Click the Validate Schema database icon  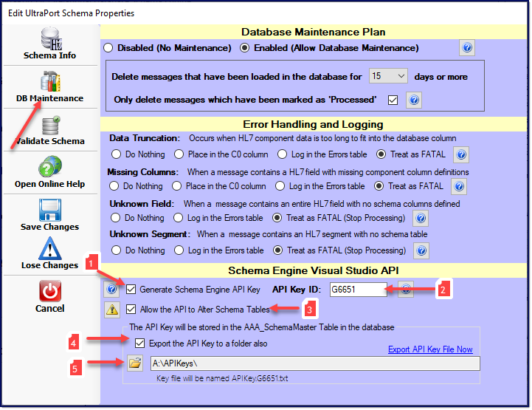[x=51, y=126]
